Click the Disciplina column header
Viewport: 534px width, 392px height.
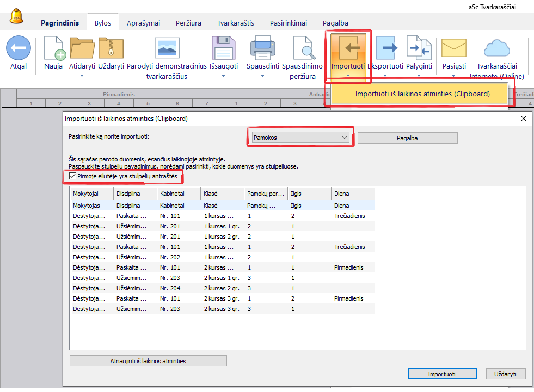pos(135,193)
